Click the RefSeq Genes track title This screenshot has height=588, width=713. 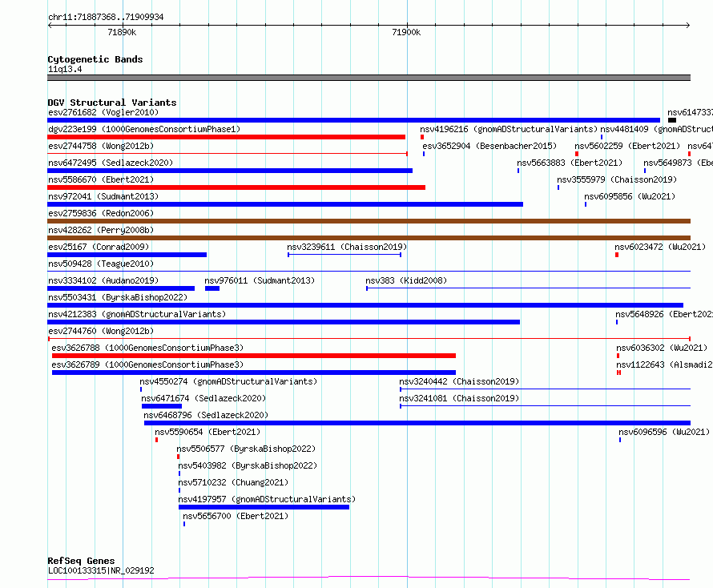(81, 561)
